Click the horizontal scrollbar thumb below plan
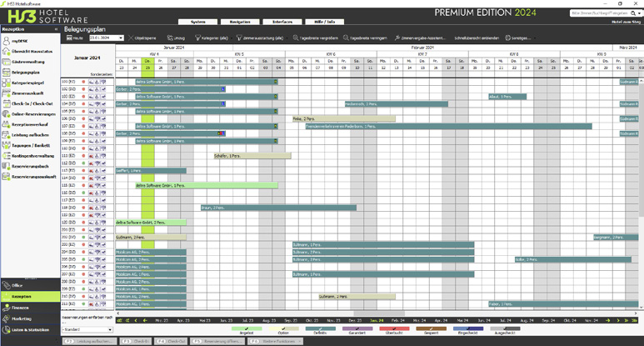Viewport: 644px width, 346px height. point(379,313)
